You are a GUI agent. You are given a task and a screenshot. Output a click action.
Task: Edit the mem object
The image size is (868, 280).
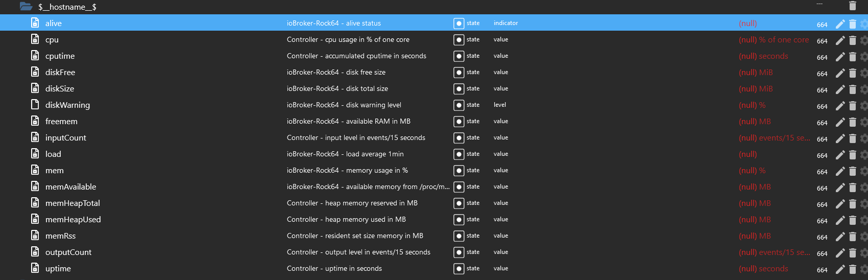840,171
